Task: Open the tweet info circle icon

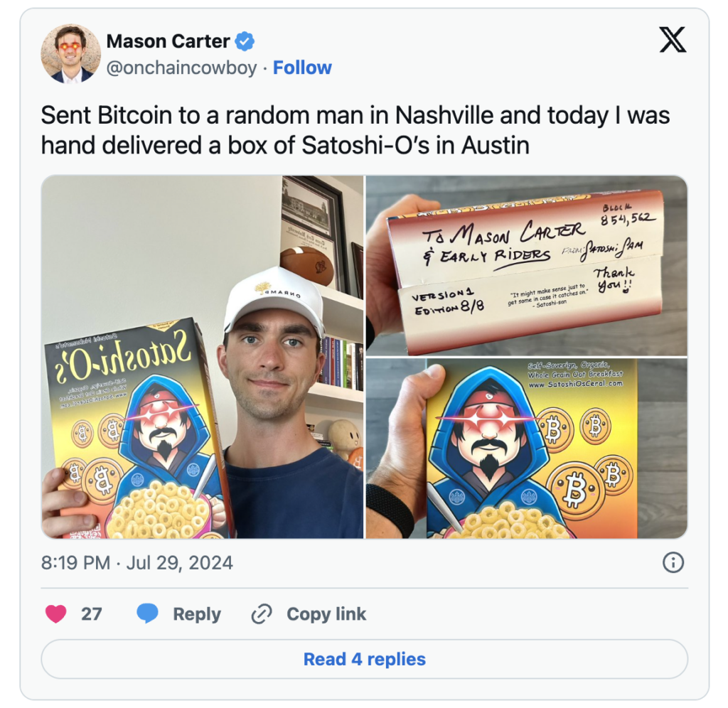Action: pos(673,563)
